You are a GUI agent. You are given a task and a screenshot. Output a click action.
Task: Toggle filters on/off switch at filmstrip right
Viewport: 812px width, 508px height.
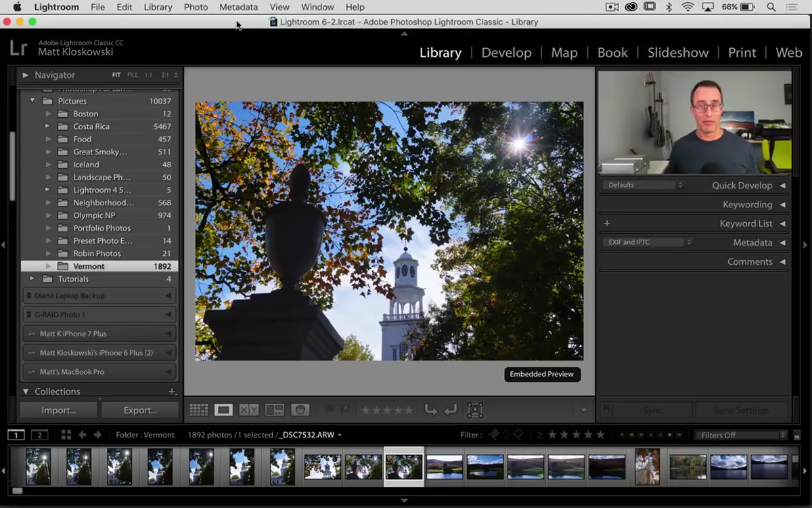coord(797,436)
